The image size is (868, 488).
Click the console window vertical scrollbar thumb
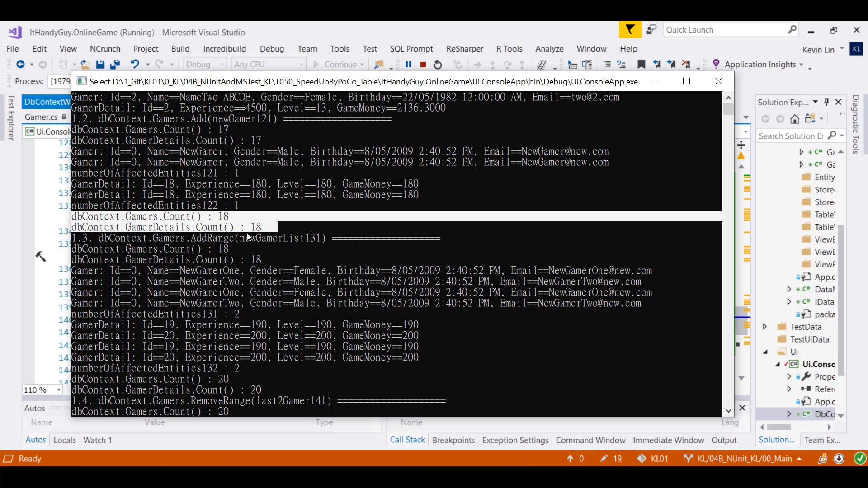(x=728, y=109)
